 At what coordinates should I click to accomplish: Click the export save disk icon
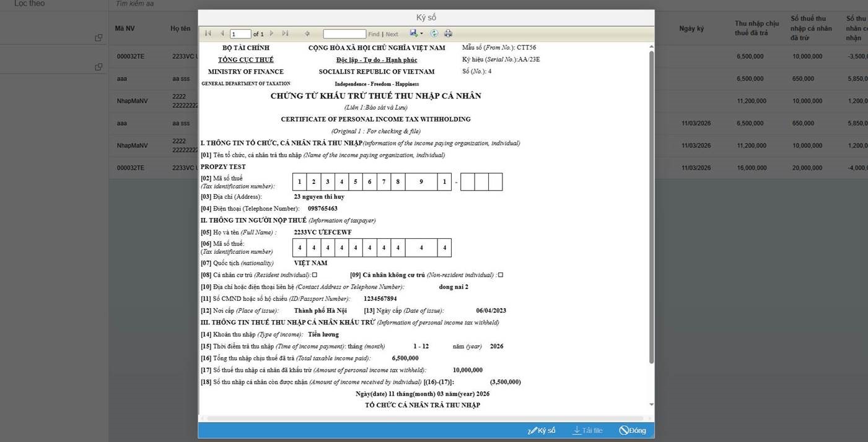(x=413, y=33)
